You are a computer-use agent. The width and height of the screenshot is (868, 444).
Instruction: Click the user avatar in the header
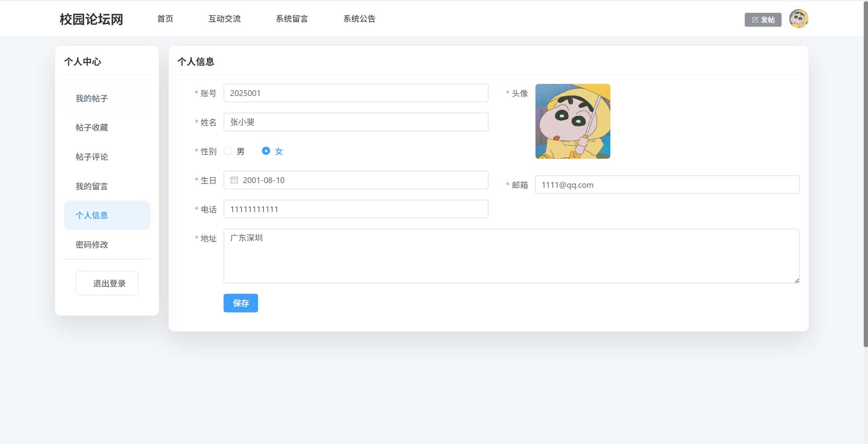click(799, 19)
